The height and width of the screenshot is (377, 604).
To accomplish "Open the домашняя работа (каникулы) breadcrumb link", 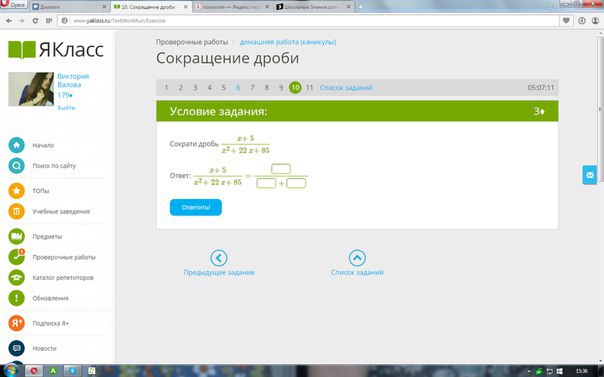I will click(x=288, y=42).
